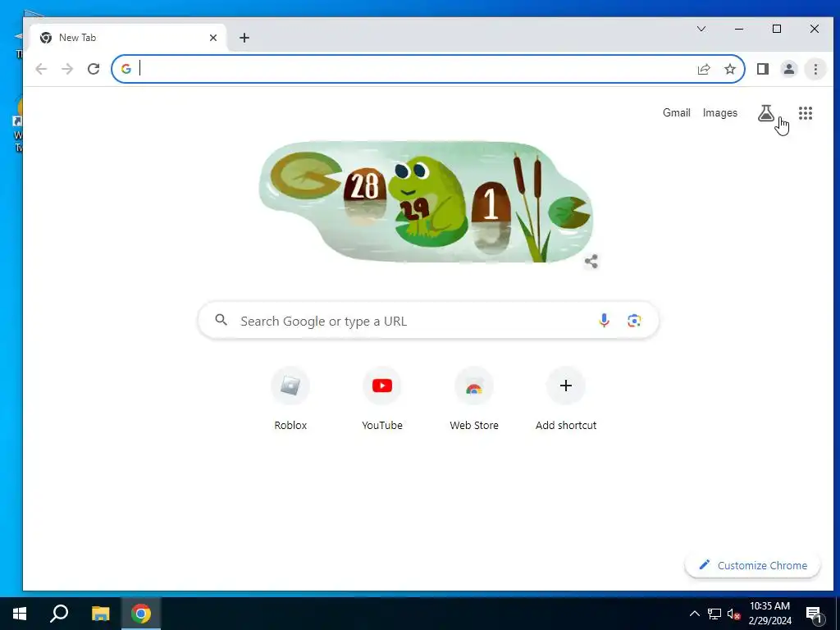
Task: Select the New Tab tab
Action: coord(127,38)
